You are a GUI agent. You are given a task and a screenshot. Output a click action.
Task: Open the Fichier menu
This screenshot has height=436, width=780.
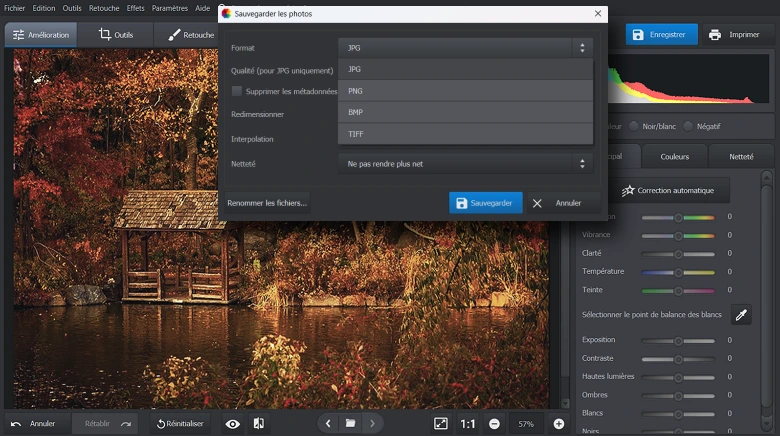tap(14, 8)
